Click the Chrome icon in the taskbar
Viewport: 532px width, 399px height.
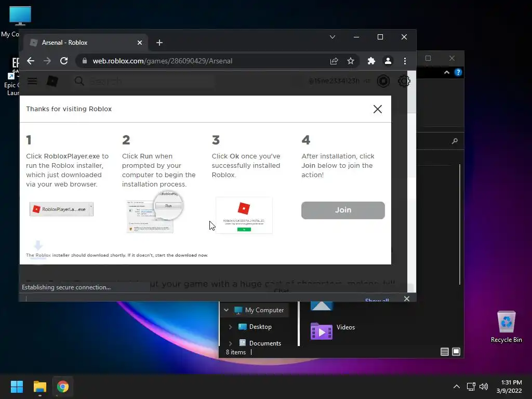(63, 387)
